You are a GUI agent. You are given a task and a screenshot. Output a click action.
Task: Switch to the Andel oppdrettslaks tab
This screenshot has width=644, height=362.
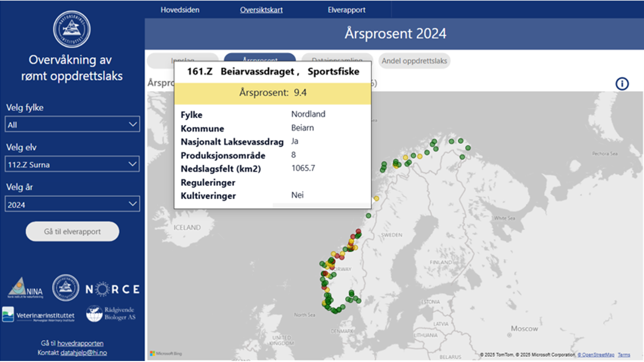pyautogui.click(x=414, y=60)
